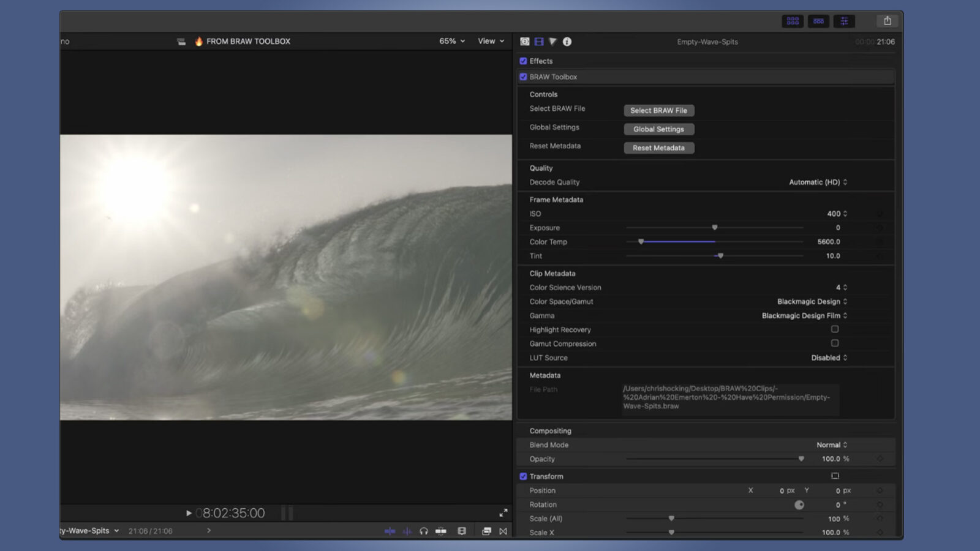Image resolution: width=980 pixels, height=551 pixels.
Task: Click the Position Y value field
Action: [x=837, y=491]
